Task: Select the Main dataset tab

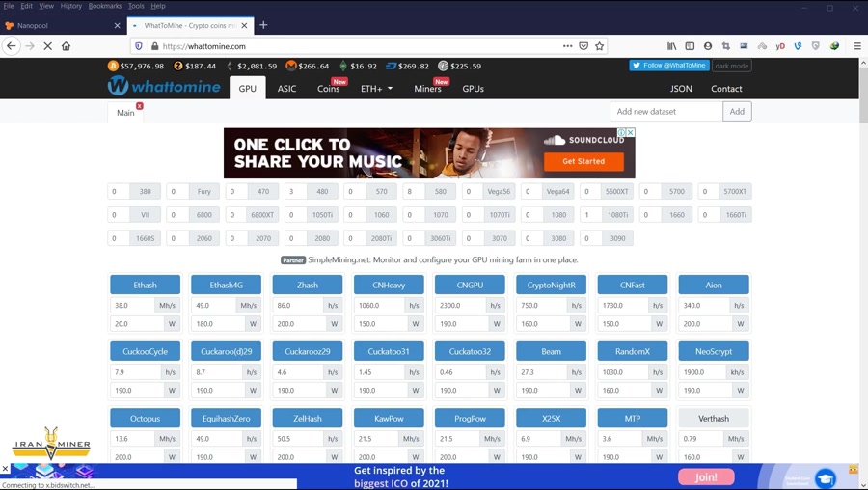Action: point(125,113)
